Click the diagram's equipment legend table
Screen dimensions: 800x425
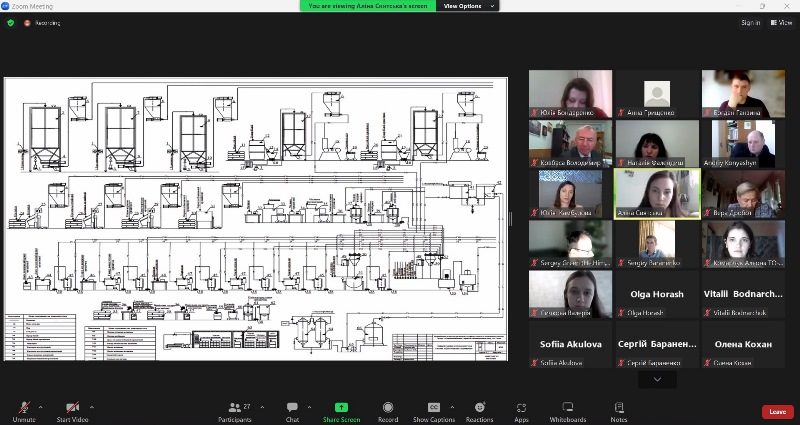(x=40, y=337)
